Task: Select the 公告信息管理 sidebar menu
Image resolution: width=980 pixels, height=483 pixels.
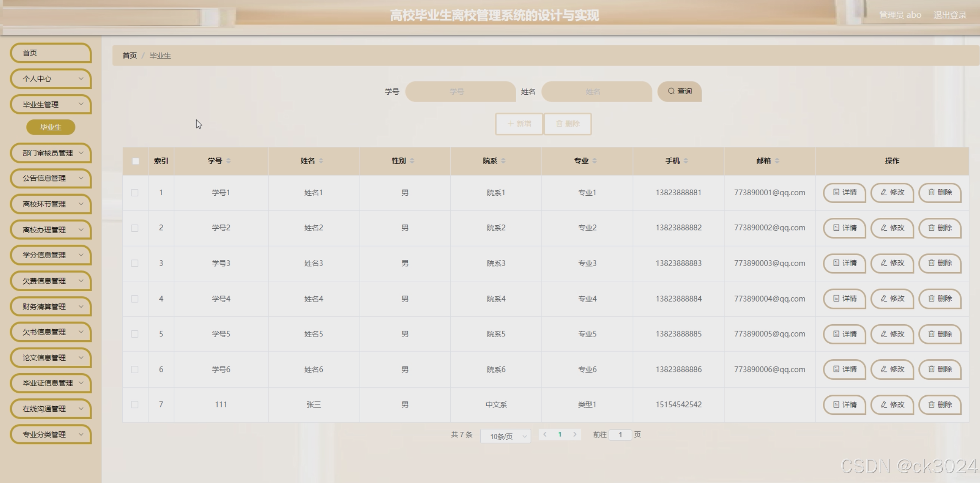Action: pyautogui.click(x=50, y=178)
